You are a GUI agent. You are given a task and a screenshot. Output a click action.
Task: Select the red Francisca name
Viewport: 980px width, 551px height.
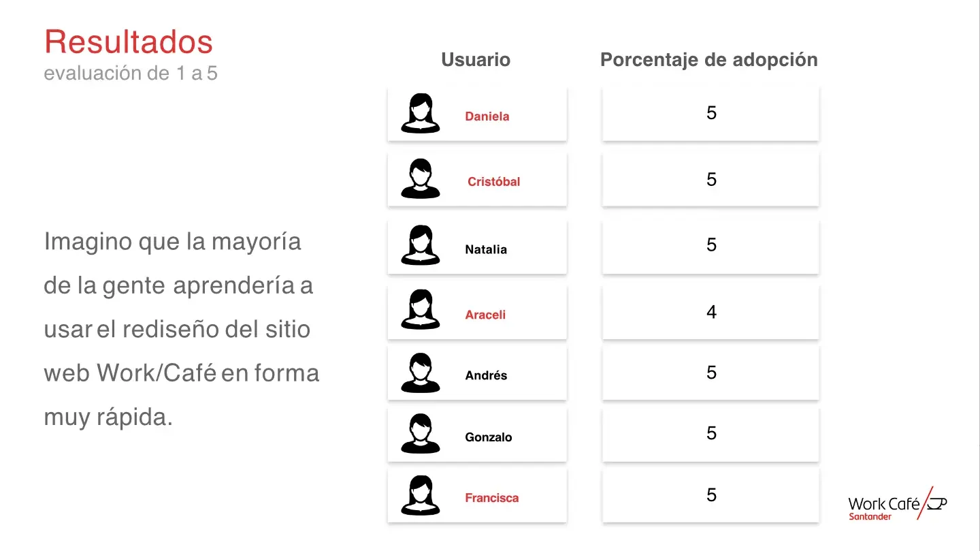[x=491, y=498]
